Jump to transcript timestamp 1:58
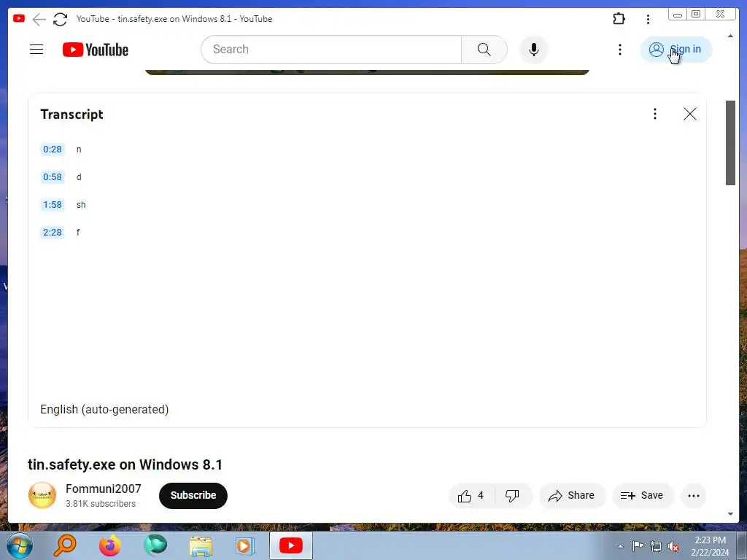The width and height of the screenshot is (747, 560). point(53,205)
